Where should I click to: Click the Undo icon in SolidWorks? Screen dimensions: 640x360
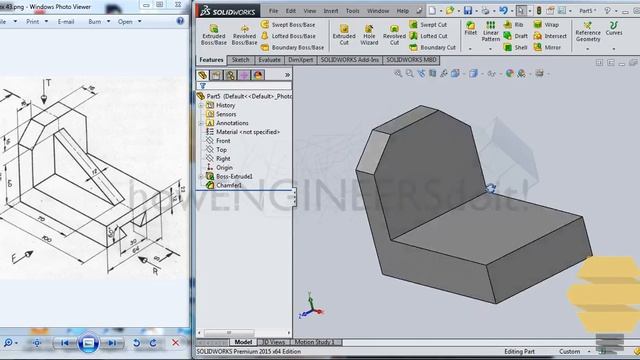(503, 11)
